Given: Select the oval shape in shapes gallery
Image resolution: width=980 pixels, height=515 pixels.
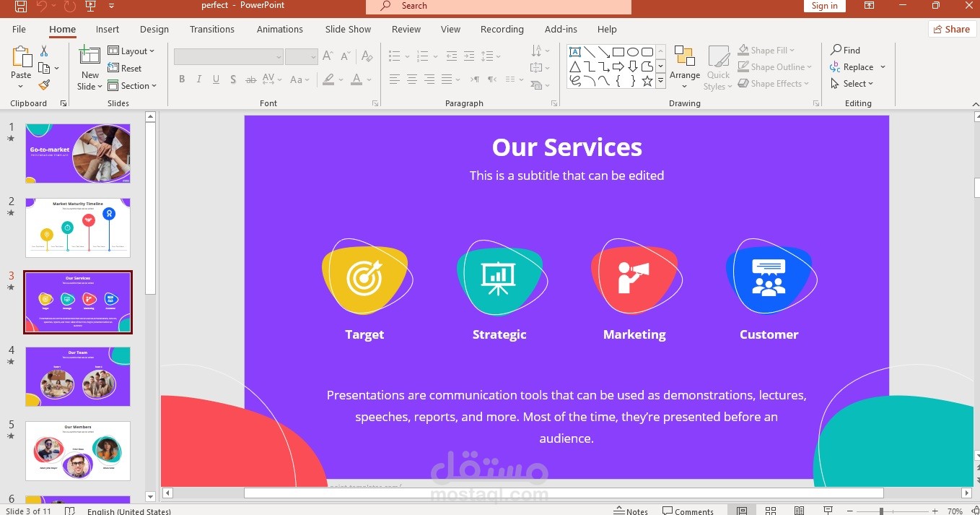Looking at the screenshot, I should [633, 52].
